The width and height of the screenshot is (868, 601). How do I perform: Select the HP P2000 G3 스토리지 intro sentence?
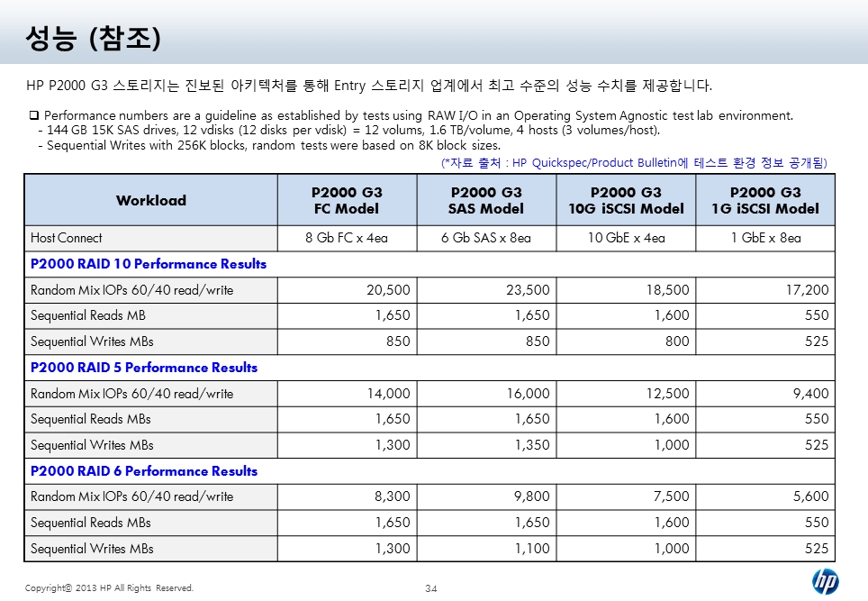pos(369,86)
